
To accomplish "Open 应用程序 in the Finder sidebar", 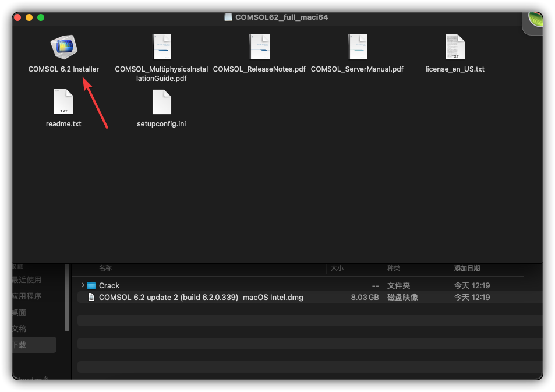I will tap(27, 296).
